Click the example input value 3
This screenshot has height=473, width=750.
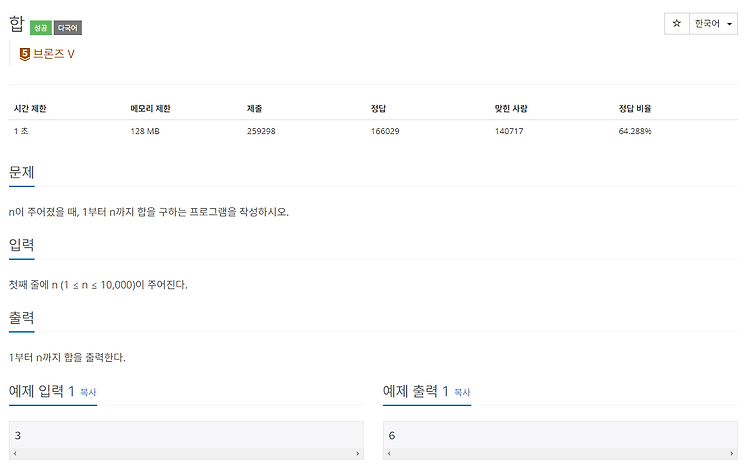tap(18, 436)
